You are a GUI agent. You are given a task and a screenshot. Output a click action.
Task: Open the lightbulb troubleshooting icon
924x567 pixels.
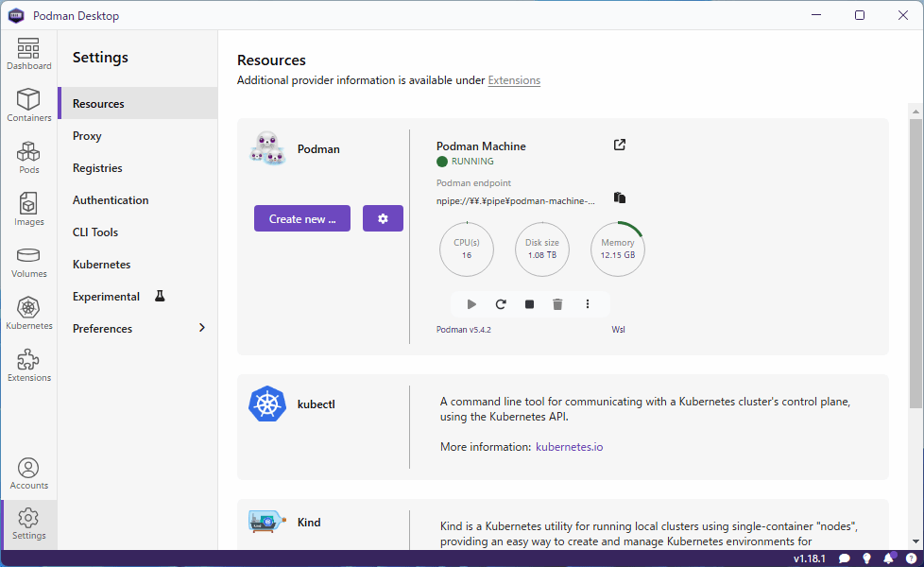tap(866, 558)
